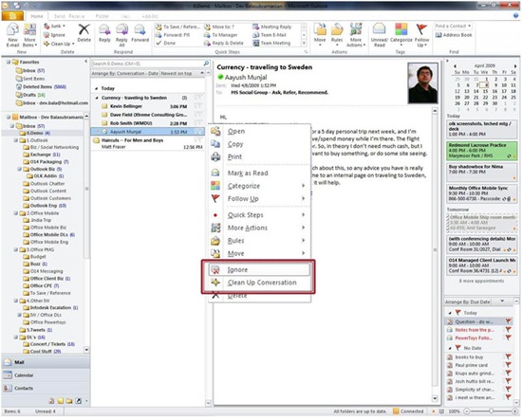
Task: Expand the Categorize submenu arrow
Action: pos(303,186)
